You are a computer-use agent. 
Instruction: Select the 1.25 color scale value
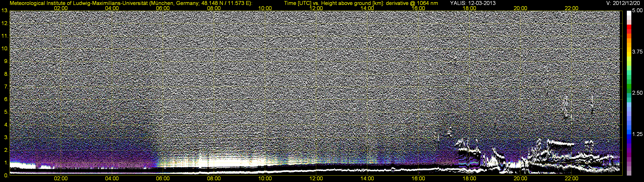tap(637, 134)
